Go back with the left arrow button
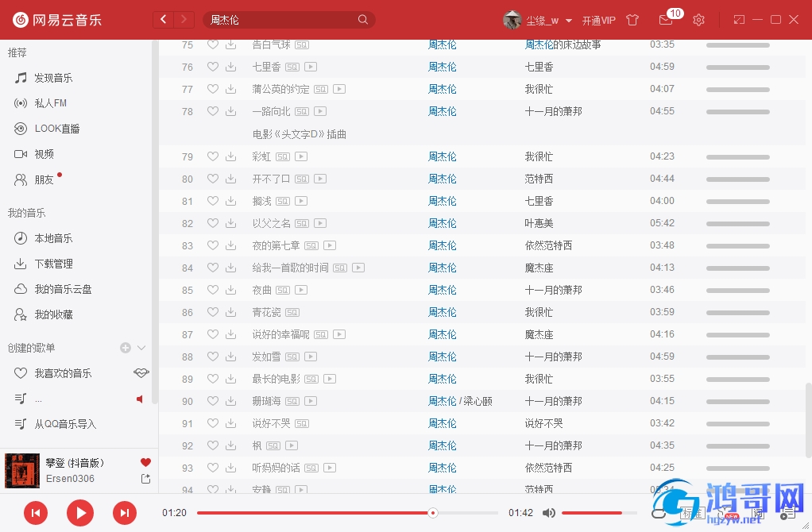812x532 pixels. [164, 20]
